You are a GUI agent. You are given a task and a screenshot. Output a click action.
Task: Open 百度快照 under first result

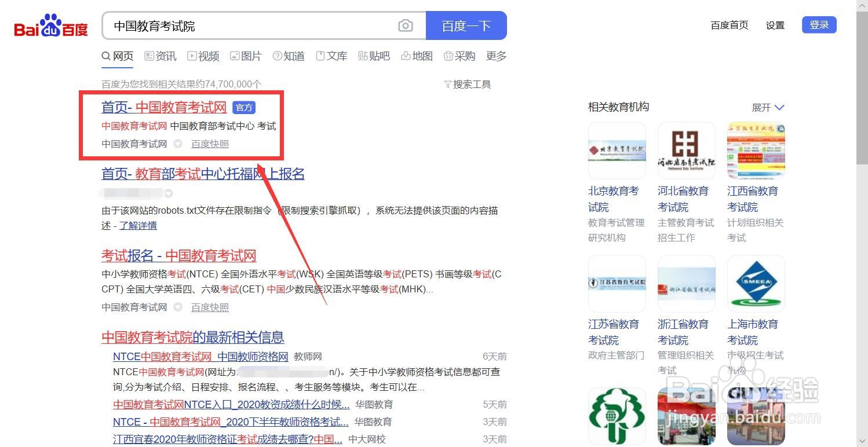[210, 144]
